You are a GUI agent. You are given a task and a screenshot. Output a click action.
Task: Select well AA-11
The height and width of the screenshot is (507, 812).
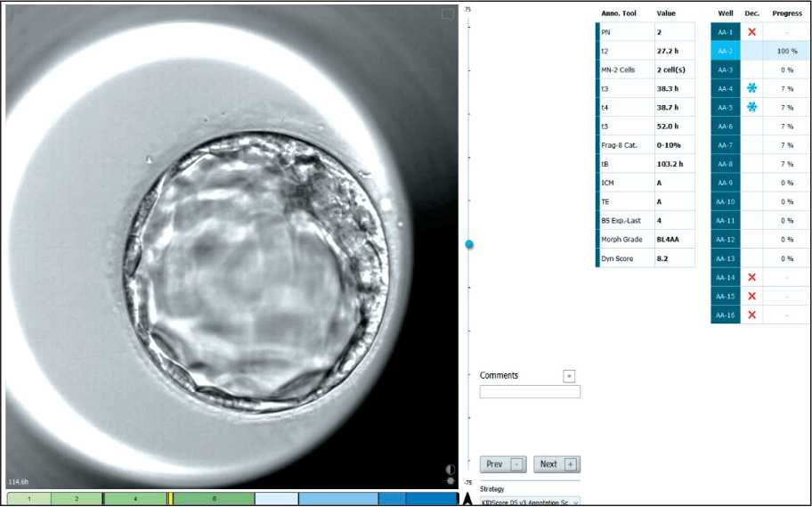point(725,221)
